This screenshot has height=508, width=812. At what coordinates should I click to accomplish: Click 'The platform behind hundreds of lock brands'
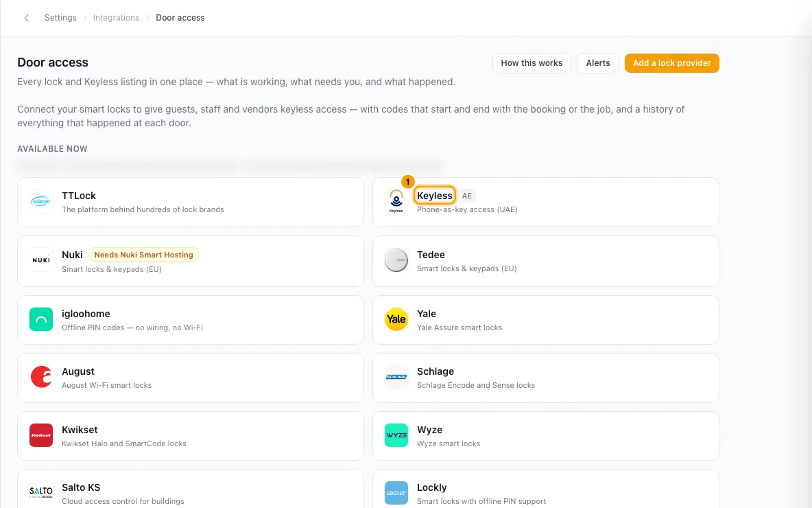[143, 209]
